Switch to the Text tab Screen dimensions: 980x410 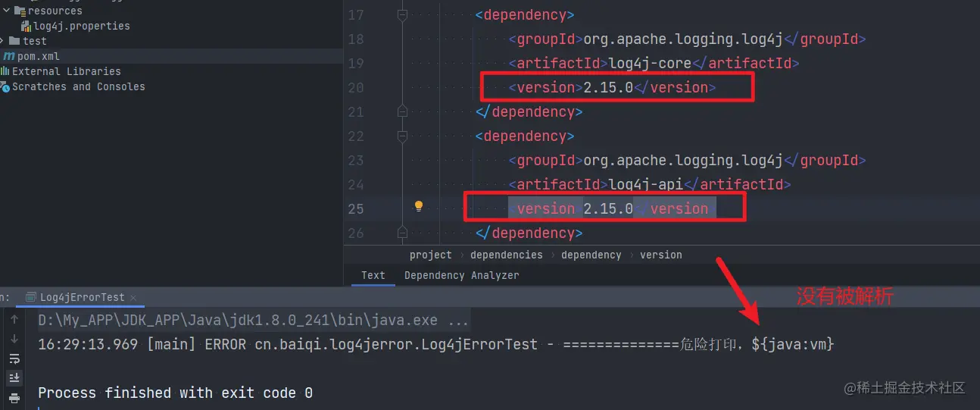[x=373, y=275]
